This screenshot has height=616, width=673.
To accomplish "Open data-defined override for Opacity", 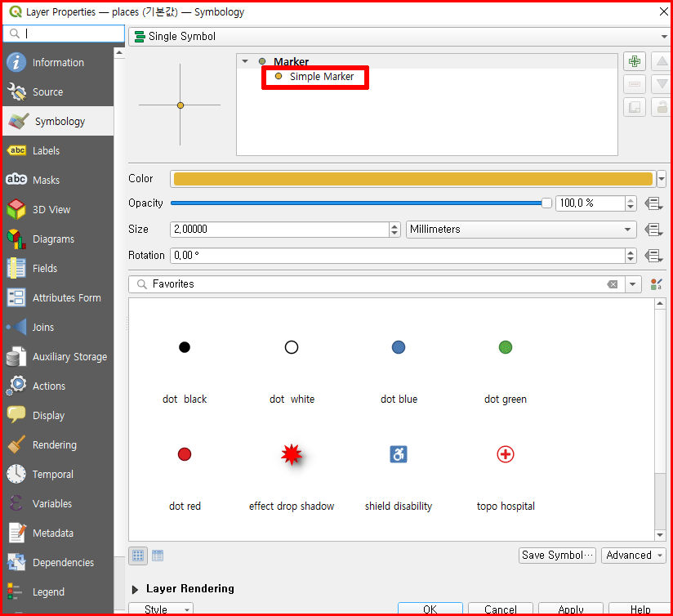I will click(653, 203).
